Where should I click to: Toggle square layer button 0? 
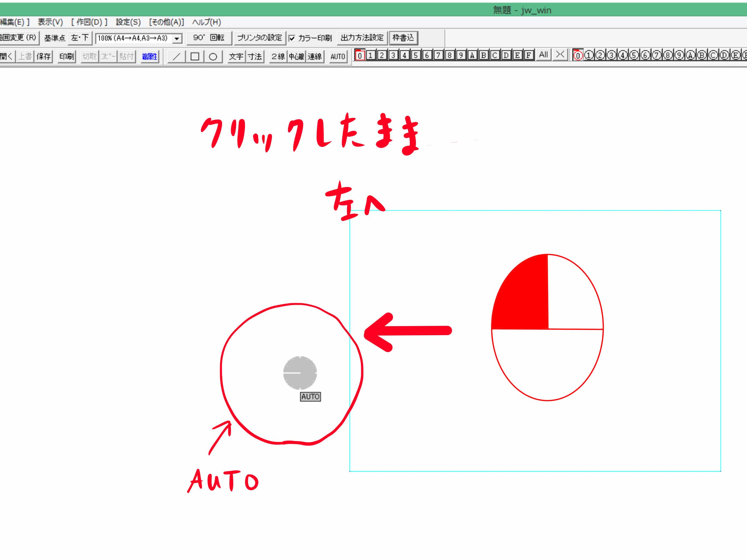pyautogui.click(x=360, y=56)
